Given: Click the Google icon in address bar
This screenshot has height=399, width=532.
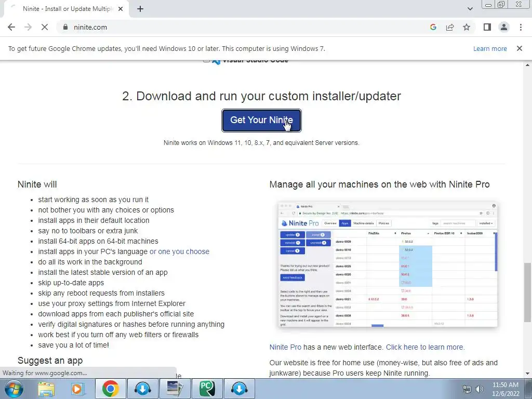Looking at the screenshot, I should click(433, 27).
